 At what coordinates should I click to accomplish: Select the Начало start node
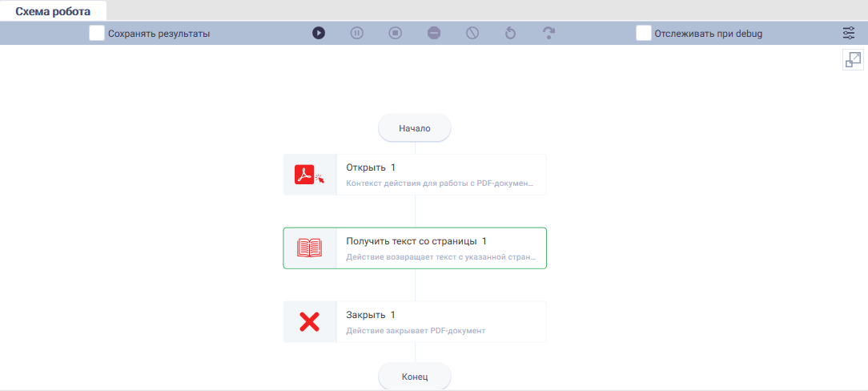pyautogui.click(x=415, y=128)
